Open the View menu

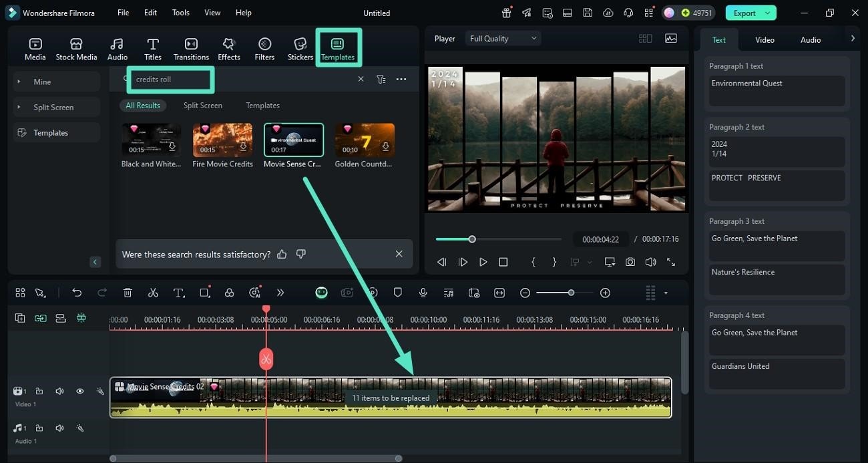click(x=212, y=13)
